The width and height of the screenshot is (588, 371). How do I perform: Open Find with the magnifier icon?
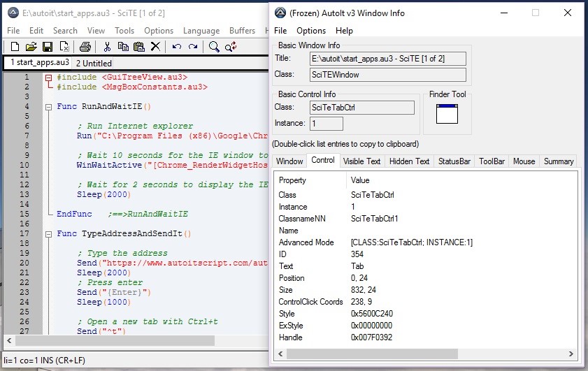pyautogui.click(x=214, y=47)
